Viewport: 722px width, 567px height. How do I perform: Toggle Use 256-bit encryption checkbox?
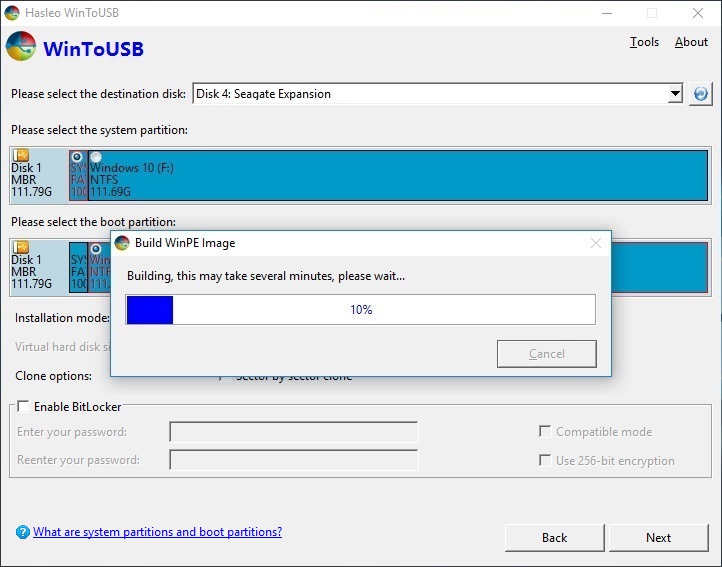coord(545,460)
